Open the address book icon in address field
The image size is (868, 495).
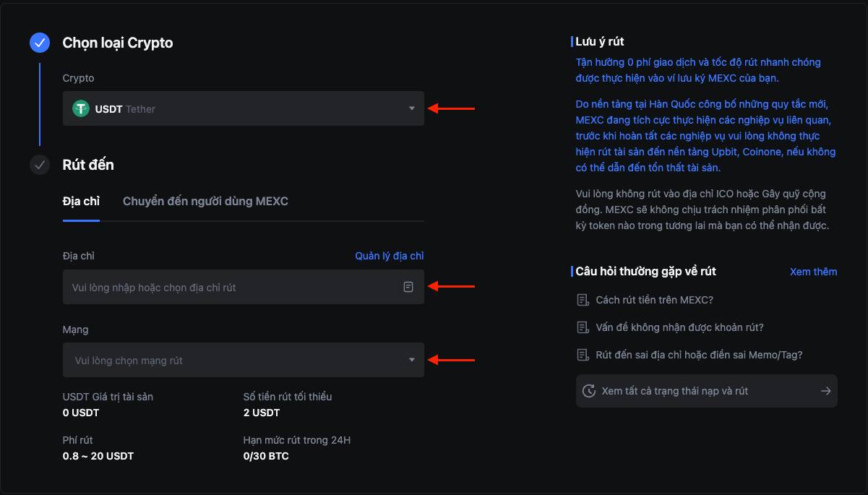[408, 287]
